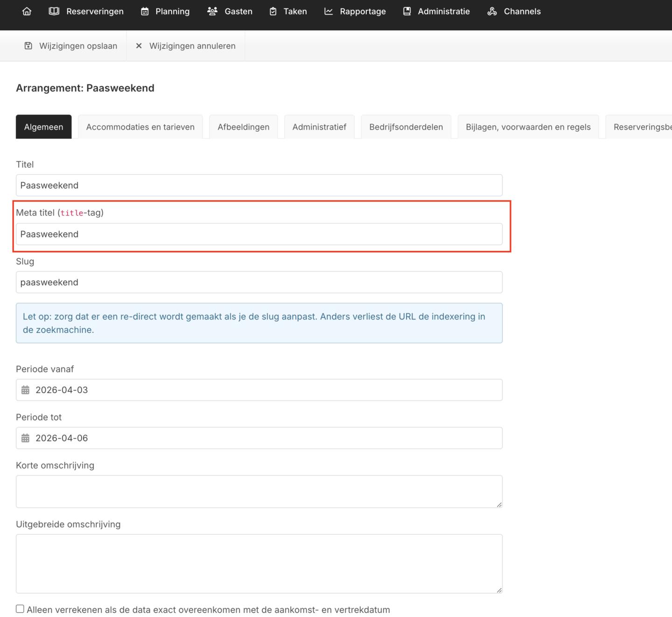
Task: Click the calendar icon in Periode vanaf field
Action: point(25,390)
